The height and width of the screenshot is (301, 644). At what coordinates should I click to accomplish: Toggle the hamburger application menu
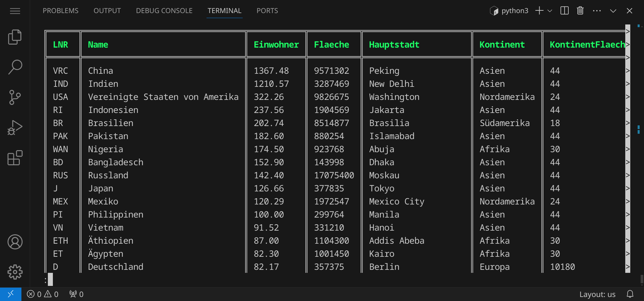tap(15, 11)
